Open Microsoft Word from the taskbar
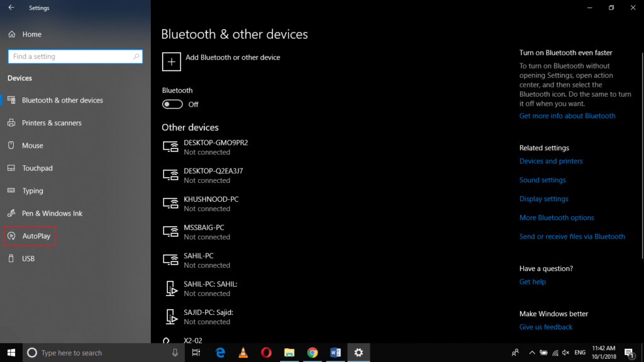This screenshot has width=644, height=362. coord(335,353)
